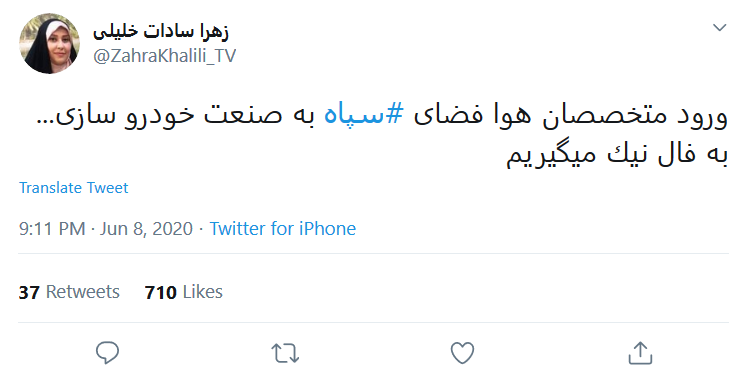748x383 pixels.
Task: Click the @ZahraKhalili_TV handle
Action: point(165,56)
